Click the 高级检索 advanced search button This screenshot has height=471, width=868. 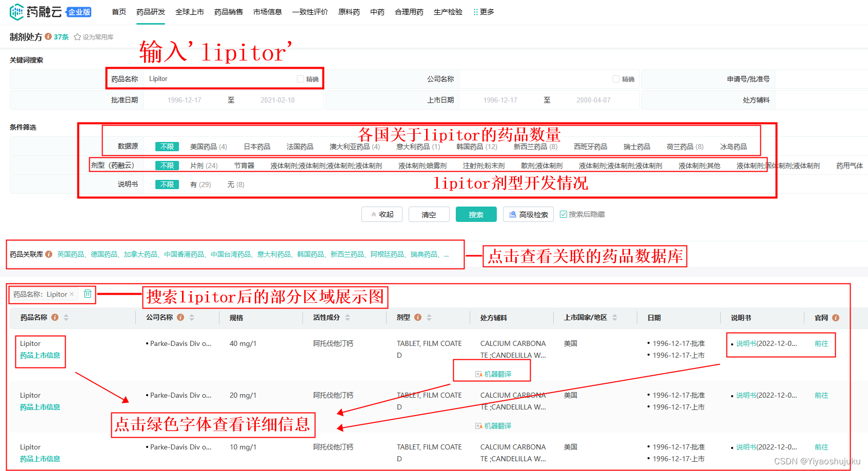coord(528,214)
